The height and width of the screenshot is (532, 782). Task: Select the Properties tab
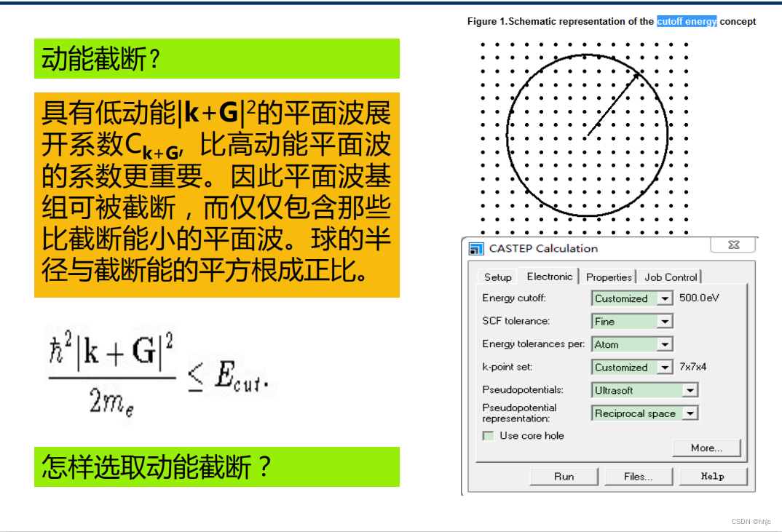coord(609,277)
